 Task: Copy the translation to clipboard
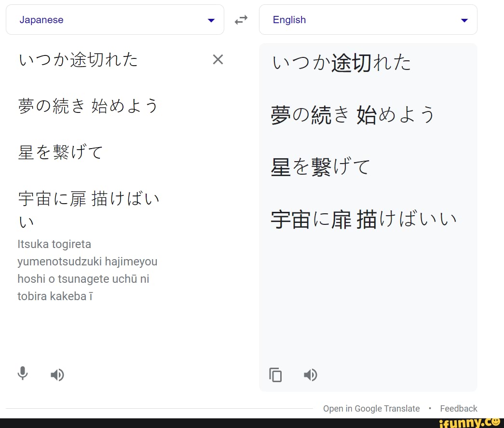(x=275, y=374)
